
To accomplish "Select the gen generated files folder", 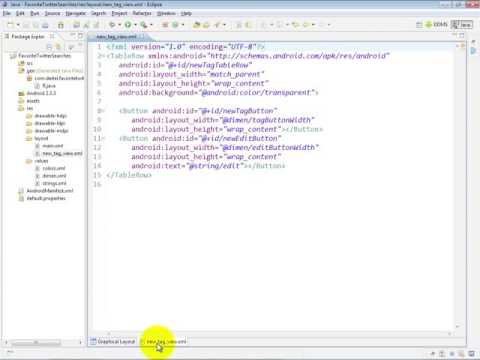I will 51,71.
